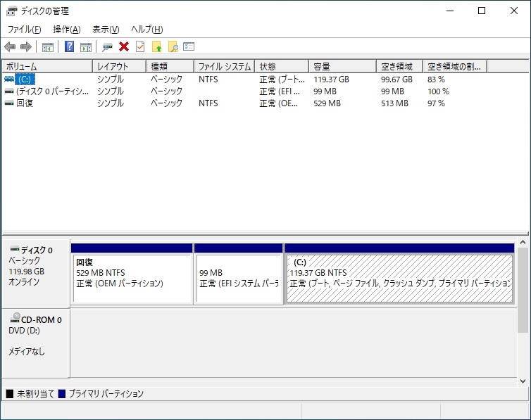Select the 回復 volume in the list
531x420 pixels.
pos(25,103)
